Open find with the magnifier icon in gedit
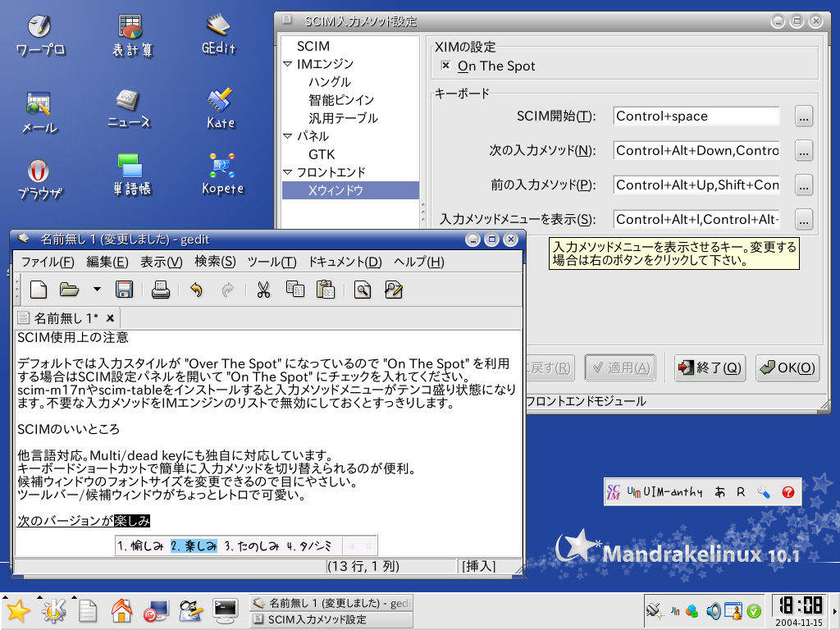 coord(363,290)
